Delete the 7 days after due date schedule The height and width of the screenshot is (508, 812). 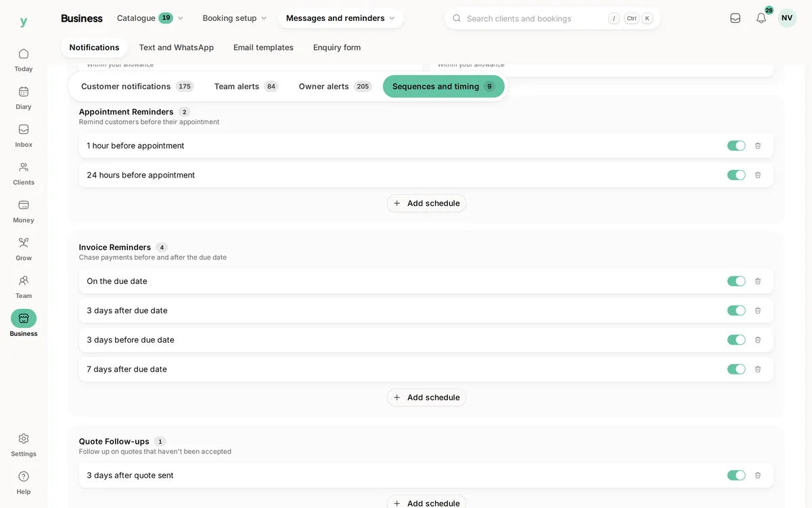tap(758, 369)
